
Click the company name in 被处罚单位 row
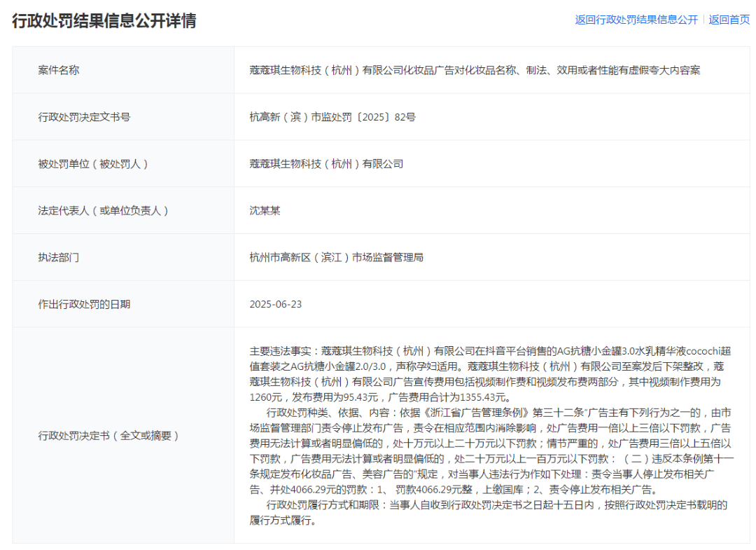(x=326, y=164)
